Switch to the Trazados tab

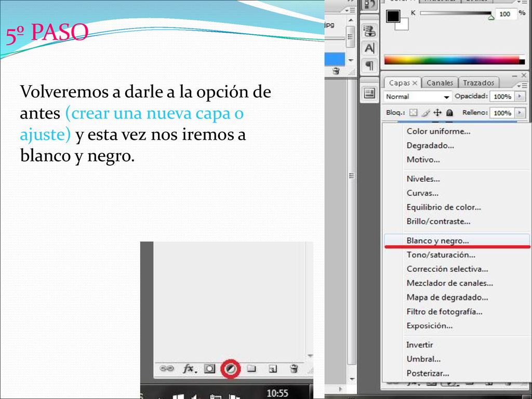tap(478, 83)
